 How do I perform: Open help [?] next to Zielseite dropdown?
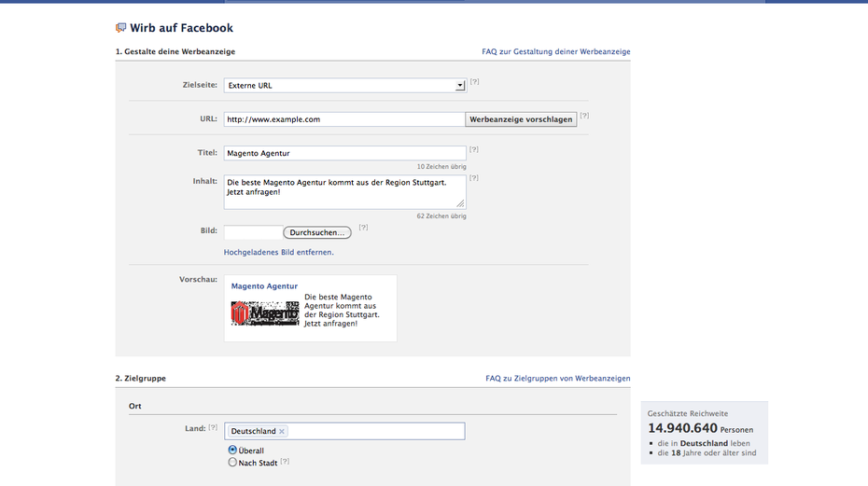pyautogui.click(x=474, y=81)
